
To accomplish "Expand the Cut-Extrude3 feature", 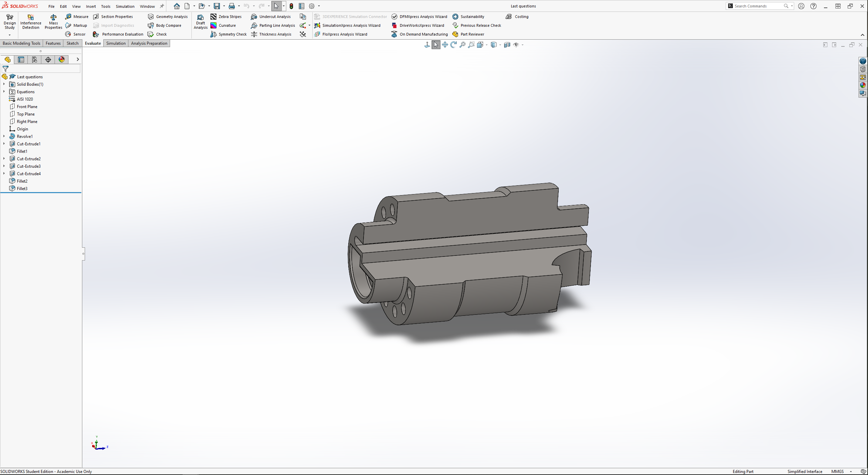I will [x=4, y=166].
